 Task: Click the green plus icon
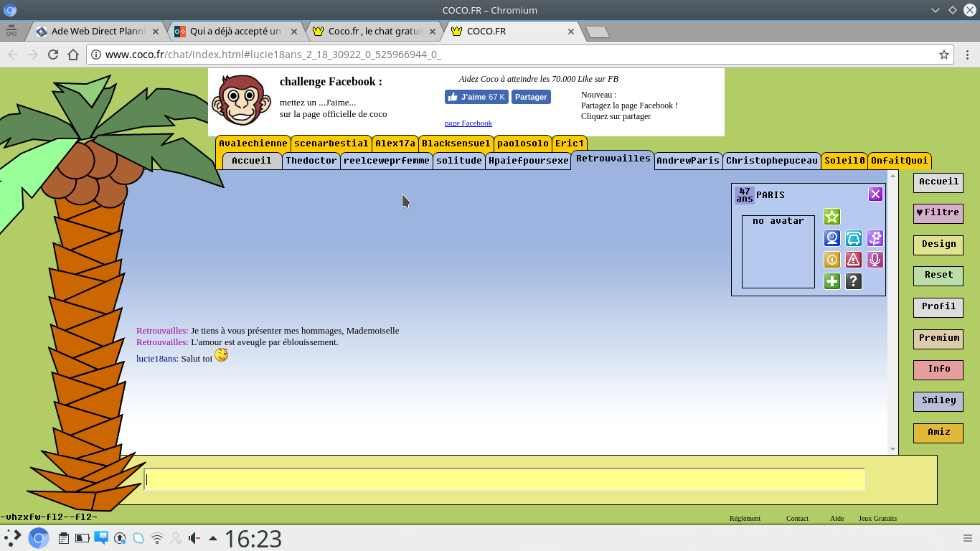[832, 281]
